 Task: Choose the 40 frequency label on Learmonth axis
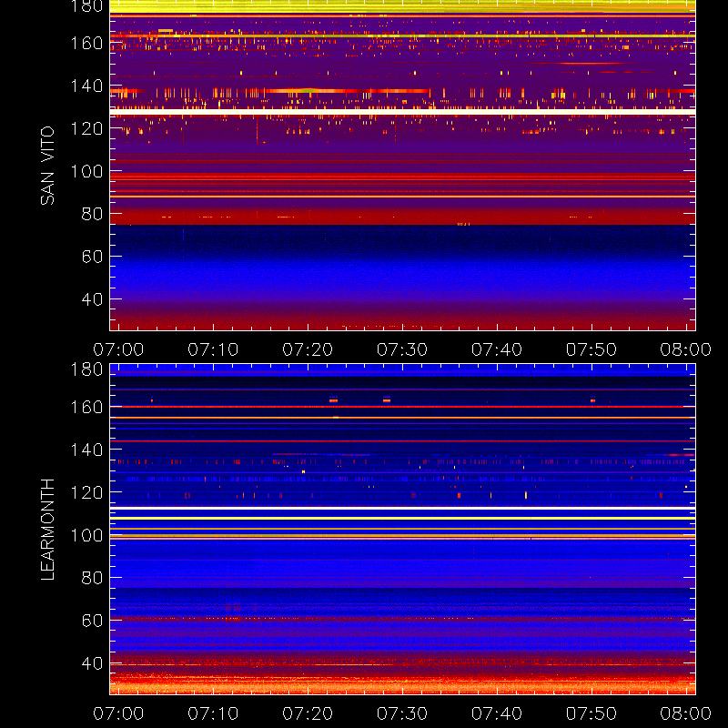[92, 663]
